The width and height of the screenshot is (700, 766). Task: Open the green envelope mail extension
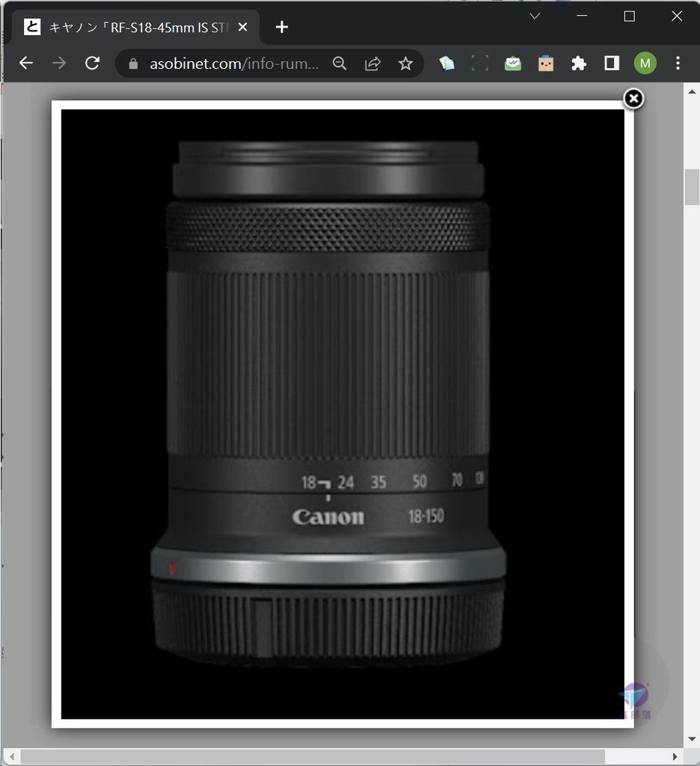point(513,63)
